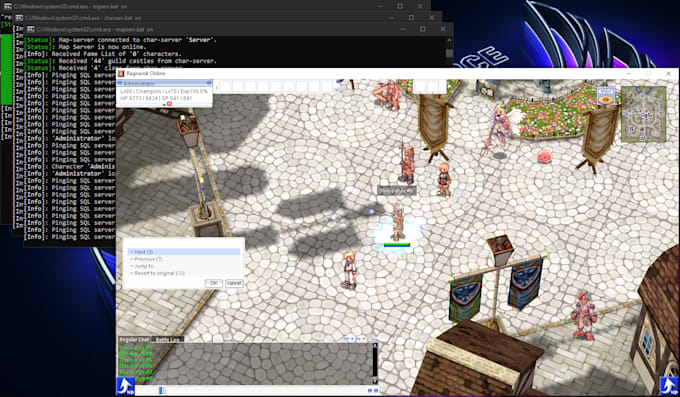Click the logserv.bat console title bar icon
This screenshot has width=680, height=397.
7,6
